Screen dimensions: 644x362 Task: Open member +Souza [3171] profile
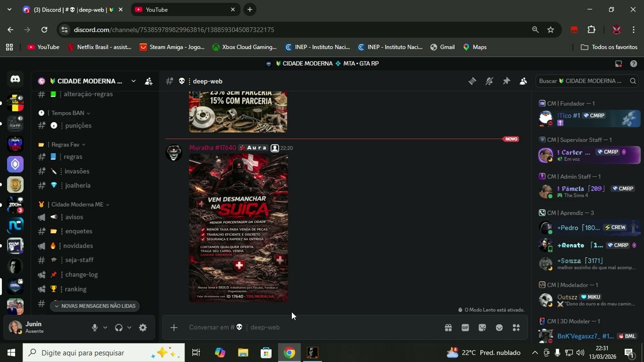589,263
